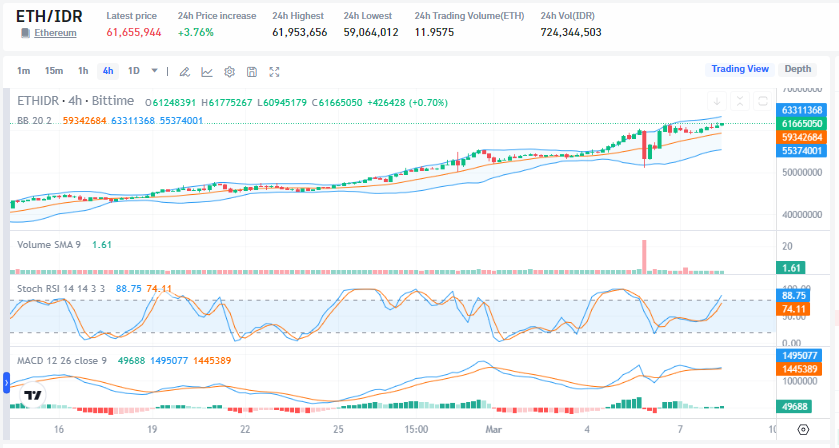Select the 1m timeframe

tap(24, 71)
